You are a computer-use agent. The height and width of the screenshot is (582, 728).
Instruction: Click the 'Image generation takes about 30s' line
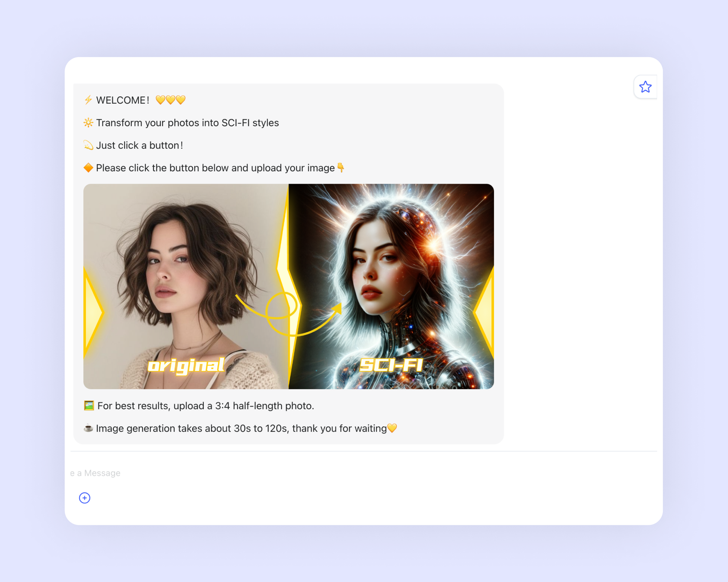click(x=241, y=428)
